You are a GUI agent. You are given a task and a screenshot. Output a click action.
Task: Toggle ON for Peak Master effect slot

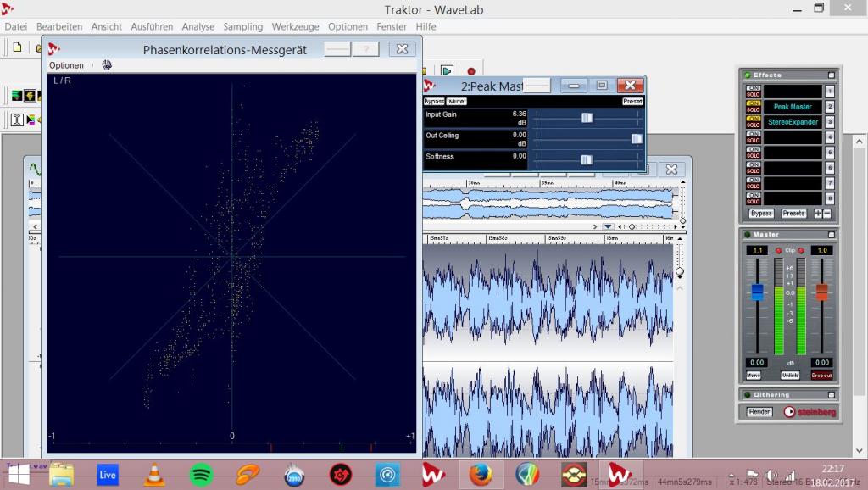tap(754, 103)
